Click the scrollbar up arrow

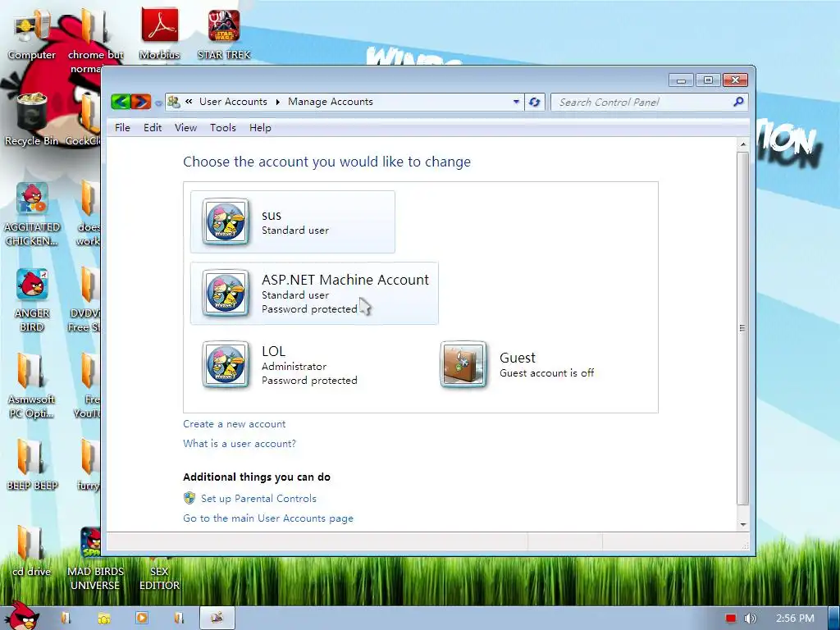click(x=742, y=144)
